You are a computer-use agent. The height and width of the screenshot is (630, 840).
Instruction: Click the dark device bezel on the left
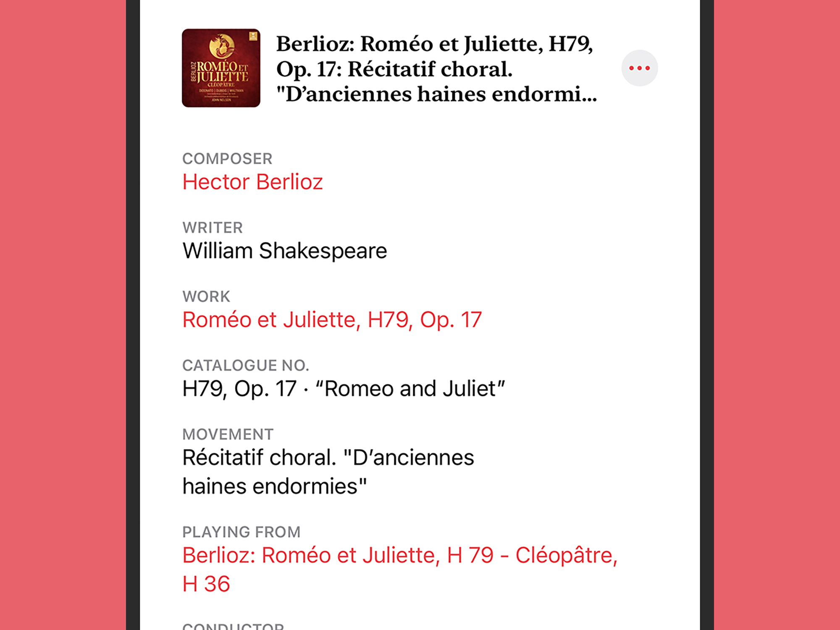pyautogui.click(x=133, y=315)
